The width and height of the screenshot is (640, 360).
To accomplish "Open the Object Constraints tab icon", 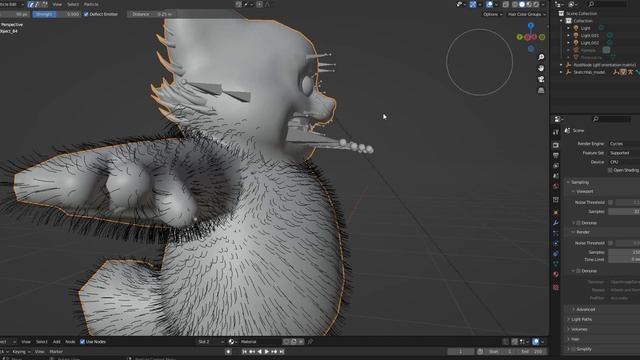I will 556,253.
